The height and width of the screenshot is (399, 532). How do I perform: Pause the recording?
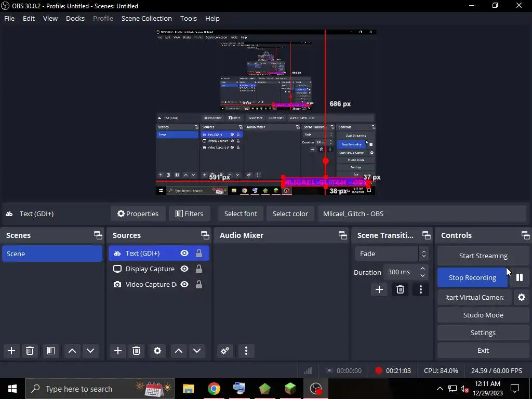(x=520, y=277)
